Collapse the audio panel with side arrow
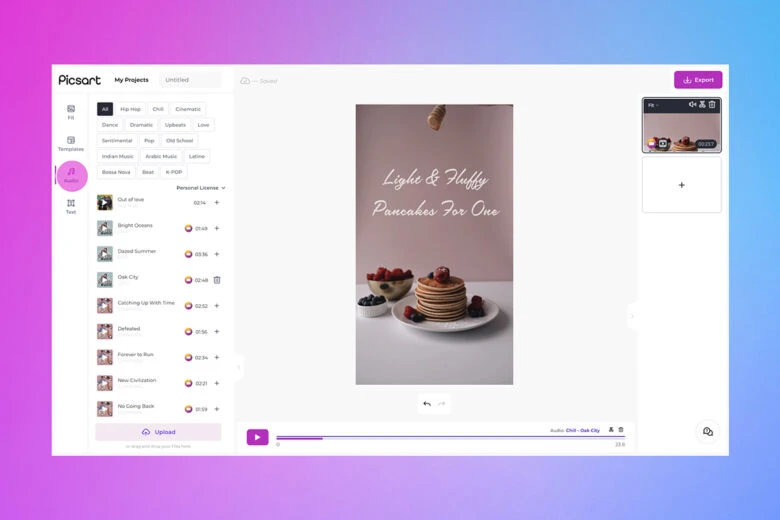The height and width of the screenshot is (520, 780). point(238,367)
